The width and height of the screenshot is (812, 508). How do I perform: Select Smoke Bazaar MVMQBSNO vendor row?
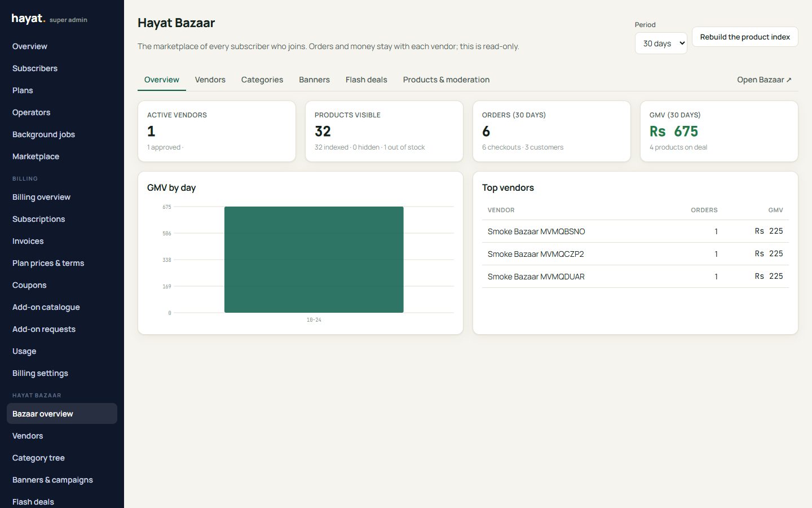pos(636,231)
